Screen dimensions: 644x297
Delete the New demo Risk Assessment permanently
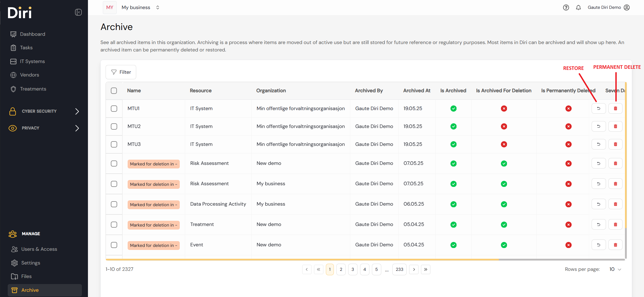pos(615,164)
